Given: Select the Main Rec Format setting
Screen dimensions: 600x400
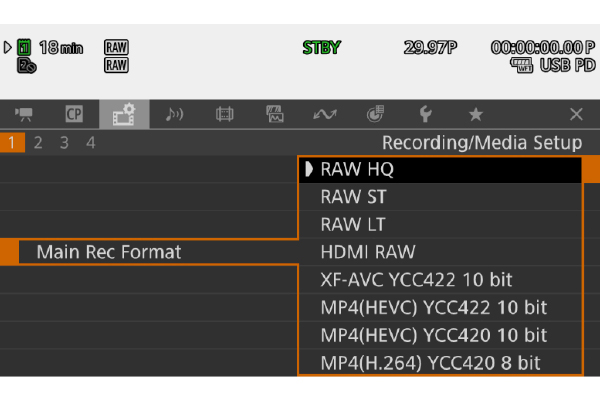Looking at the screenshot, I should pos(108,252).
